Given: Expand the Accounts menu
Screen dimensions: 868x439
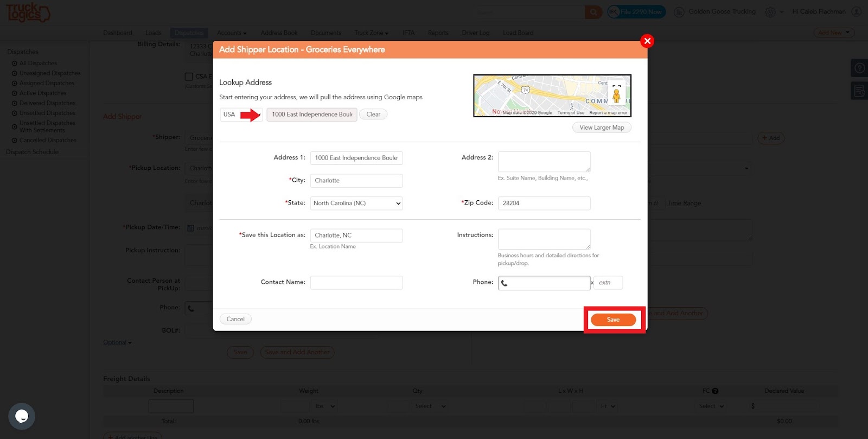Looking at the screenshot, I should coord(232,33).
